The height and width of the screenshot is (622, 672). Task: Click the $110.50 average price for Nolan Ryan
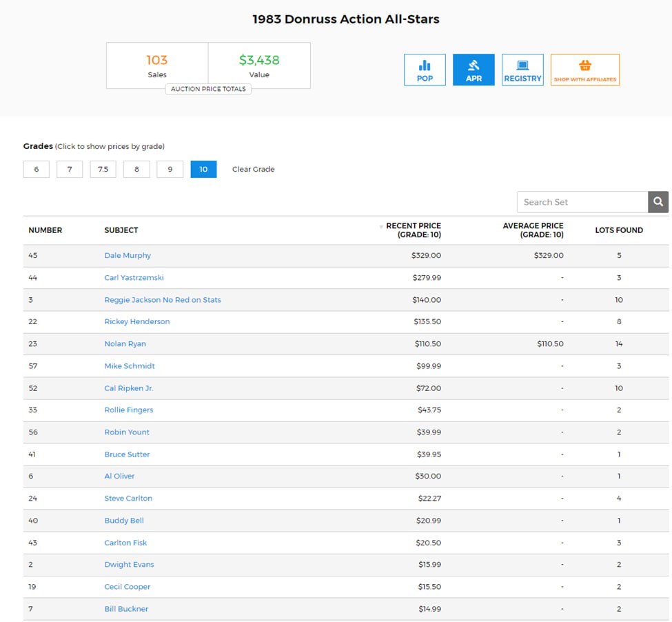pos(550,344)
